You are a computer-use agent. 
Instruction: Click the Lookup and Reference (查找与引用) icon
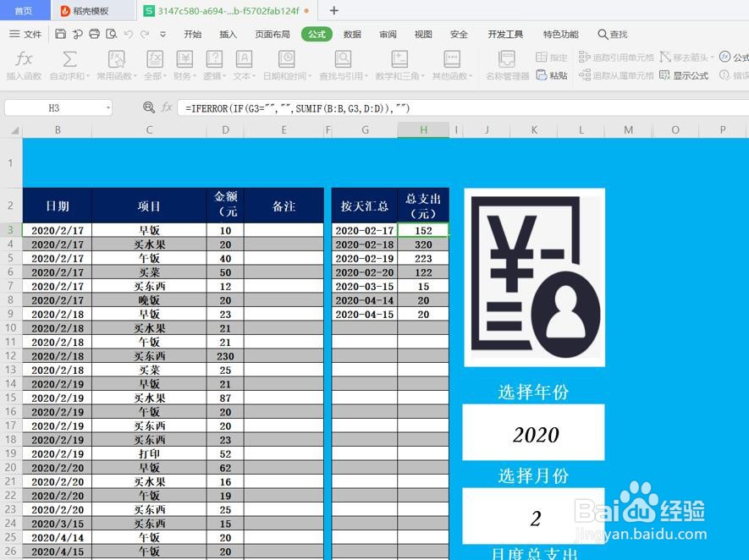[343, 68]
